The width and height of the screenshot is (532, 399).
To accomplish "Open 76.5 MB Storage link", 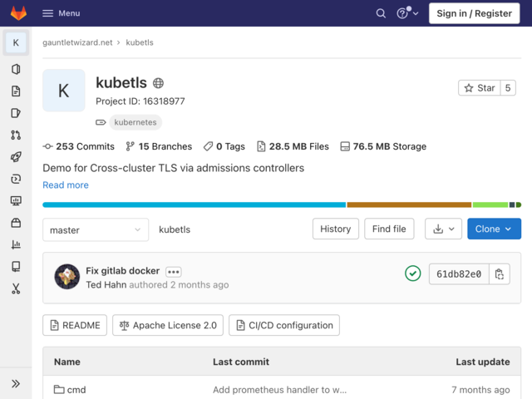I will click(383, 146).
